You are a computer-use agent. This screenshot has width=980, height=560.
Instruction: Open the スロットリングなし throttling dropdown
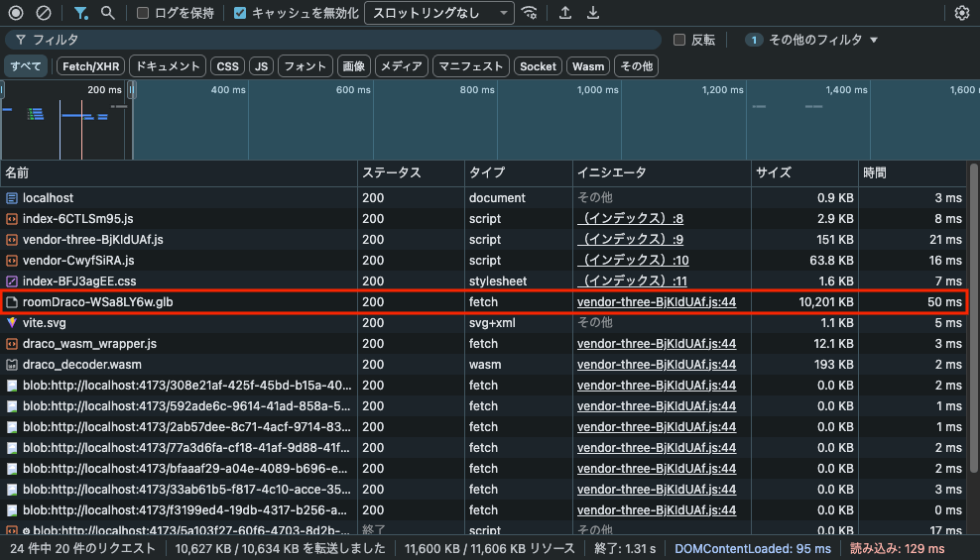coord(438,13)
